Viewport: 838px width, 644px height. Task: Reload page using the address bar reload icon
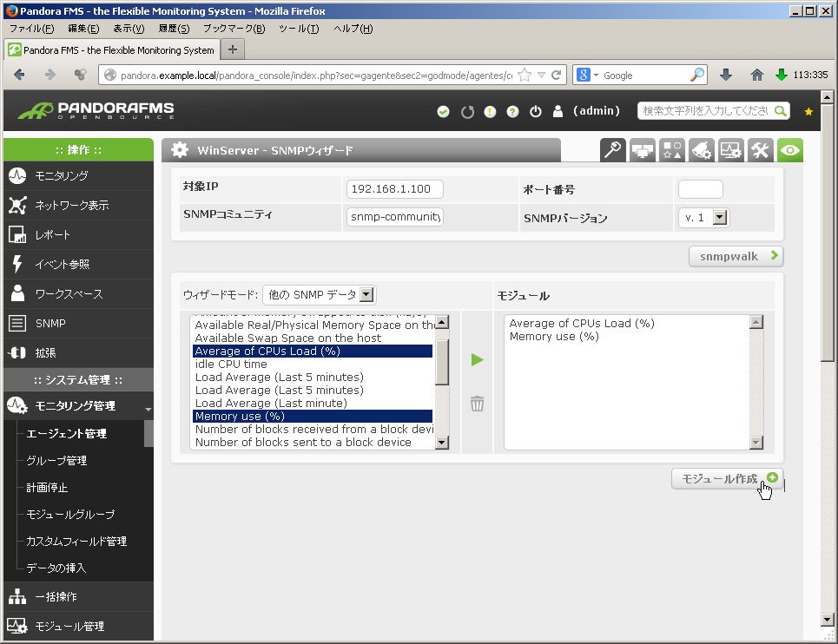[x=557, y=75]
